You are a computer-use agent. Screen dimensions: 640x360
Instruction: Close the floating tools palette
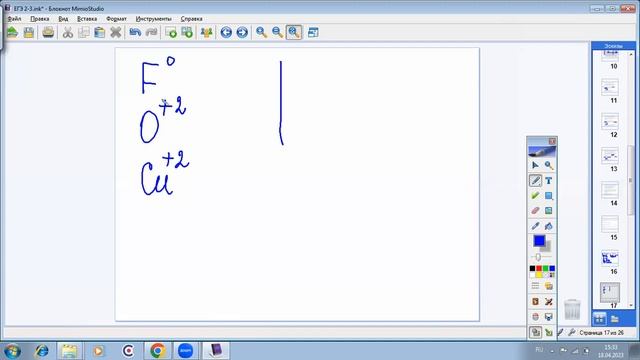point(552,141)
